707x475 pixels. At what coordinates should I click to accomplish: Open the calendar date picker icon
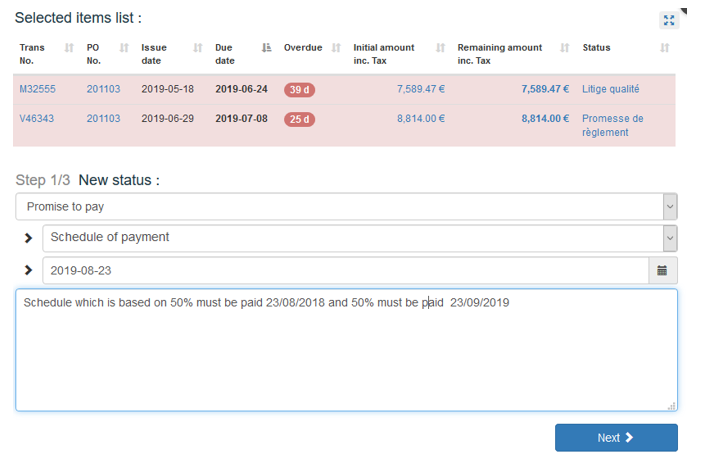pos(662,270)
